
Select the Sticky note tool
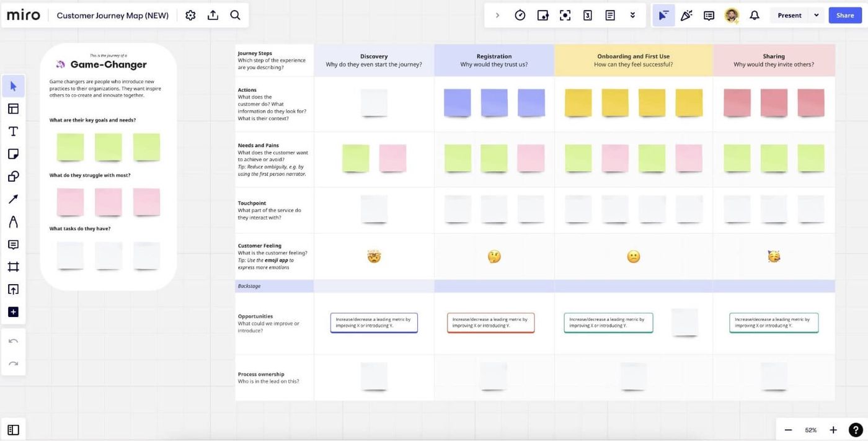point(13,154)
